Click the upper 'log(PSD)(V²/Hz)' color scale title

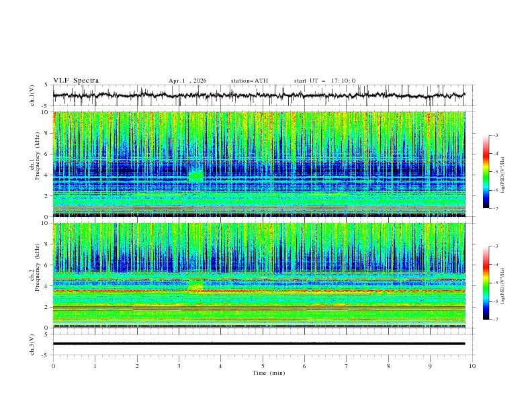[504, 175]
